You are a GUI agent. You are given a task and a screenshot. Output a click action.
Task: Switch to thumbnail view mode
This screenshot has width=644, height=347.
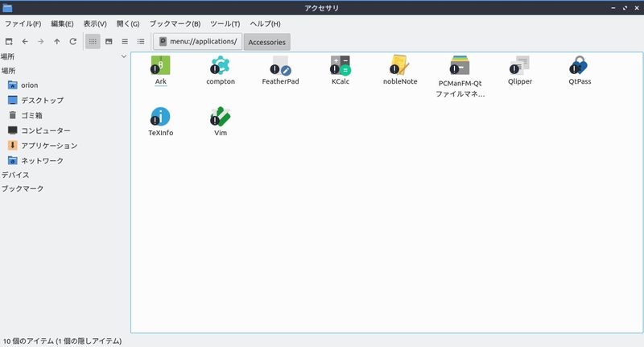(109, 41)
